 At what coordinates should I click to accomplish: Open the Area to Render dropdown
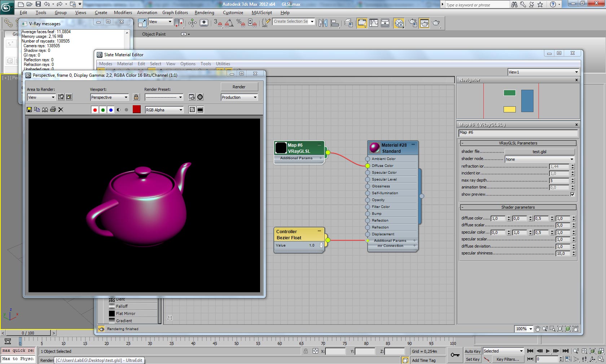(x=41, y=97)
